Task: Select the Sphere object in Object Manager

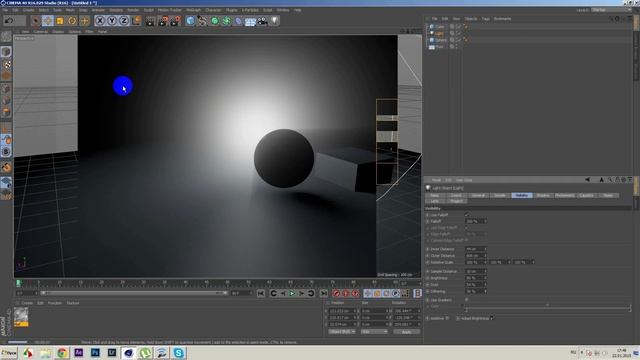Action: pyautogui.click(x=441, y=40)
